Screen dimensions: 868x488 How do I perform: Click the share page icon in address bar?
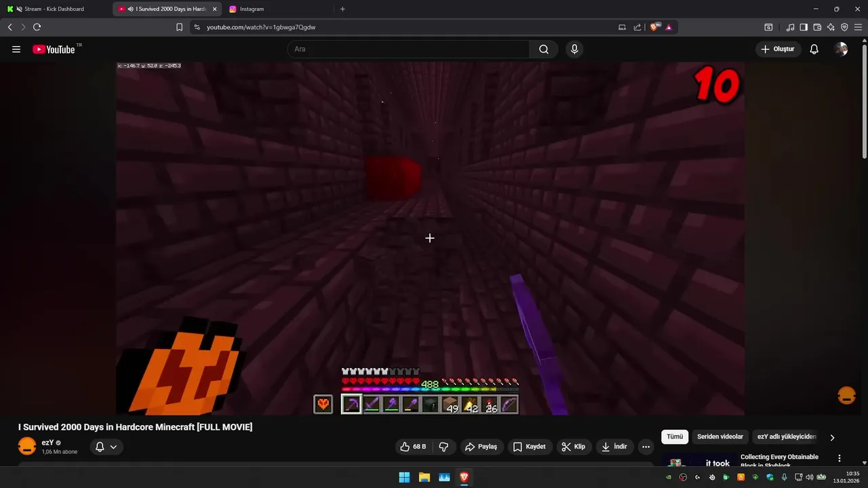tap(637, 27)
